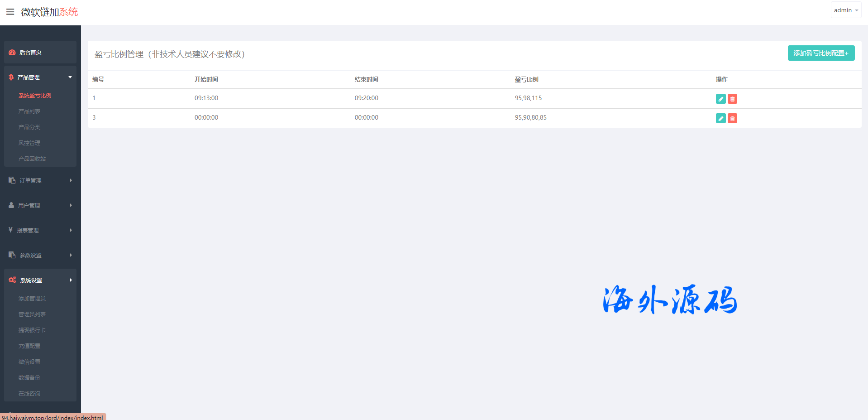Viewport: 868px width, 420px height.
Task: Go to 数据备份 page
Action: (29, 378)
